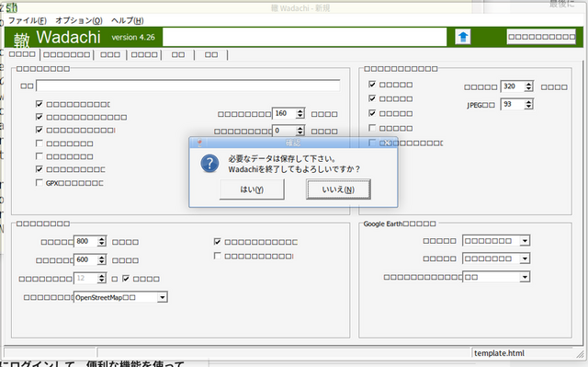Open the ヘルプ(H) menu
Viewport: 588px width, 367px height.
click(x=127, y=20)
